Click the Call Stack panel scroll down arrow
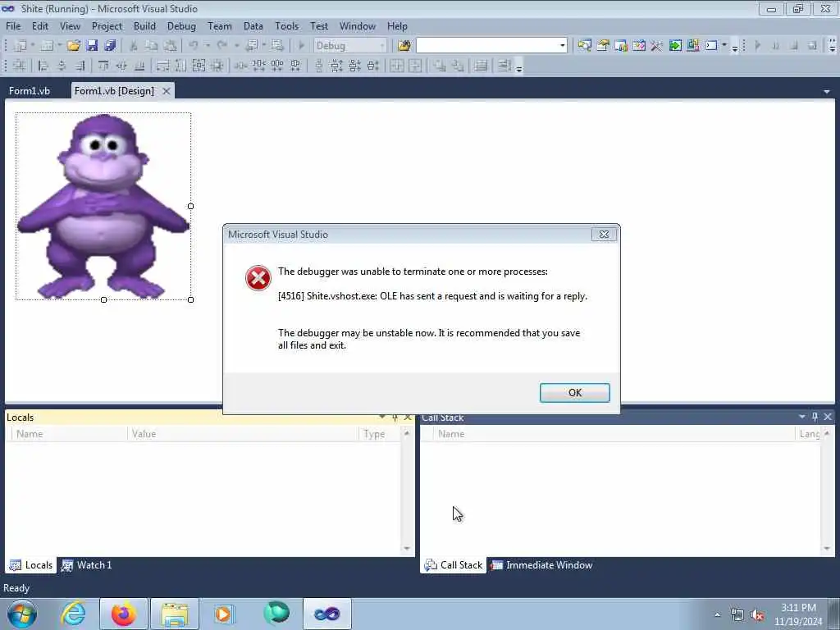 (x=827, y=549)
